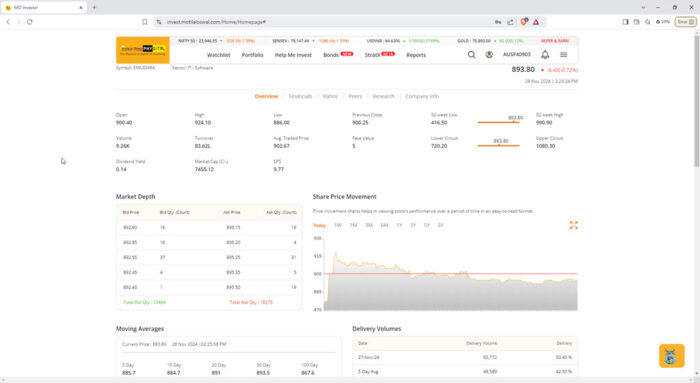Viewport: 700px width, 383px height.
Task: Open Reports in the navigation
Action: click(416, 55)
